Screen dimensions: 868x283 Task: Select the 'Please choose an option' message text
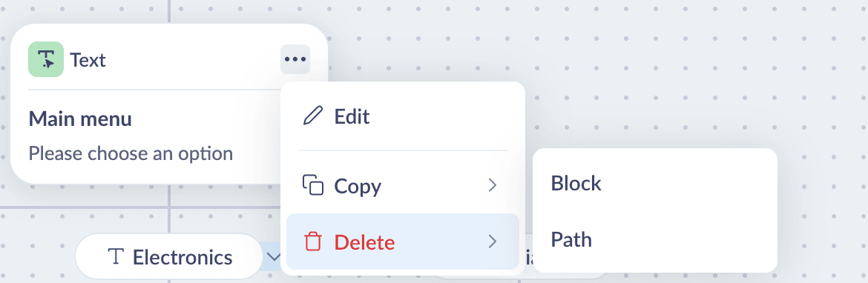tap(131, 153)
